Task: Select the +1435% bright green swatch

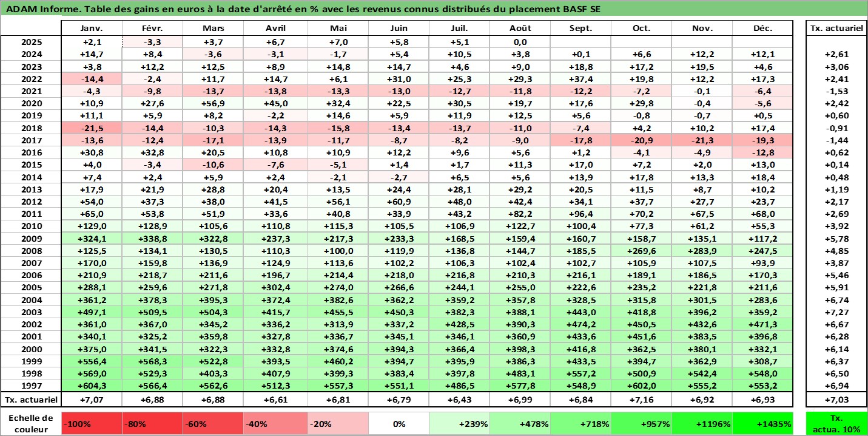Action: [x=763, y=424]
